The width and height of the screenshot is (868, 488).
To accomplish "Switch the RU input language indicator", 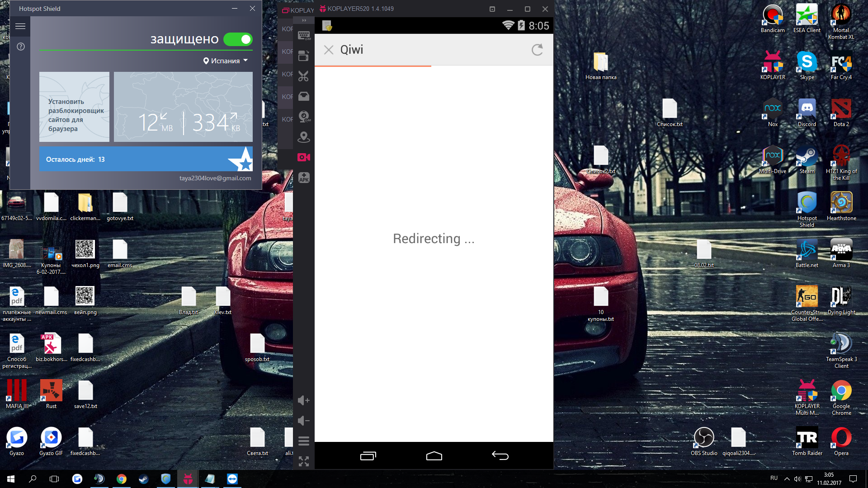I will tap(774, 478).
